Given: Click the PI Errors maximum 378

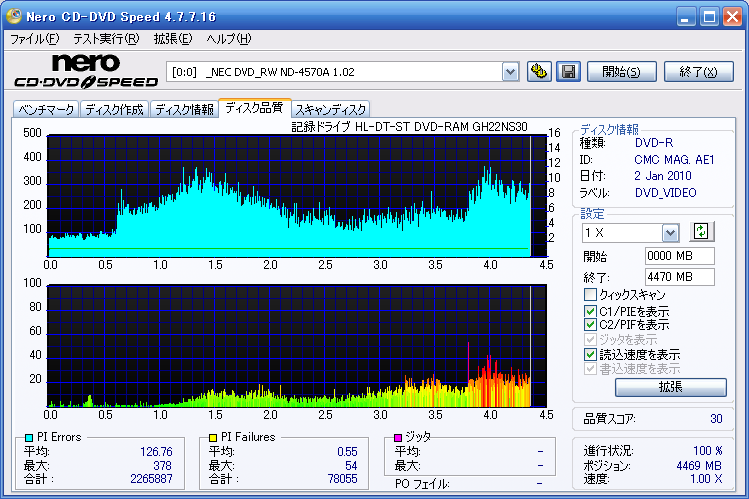Looking at the screenshot, I should click(x=162, y=466).
